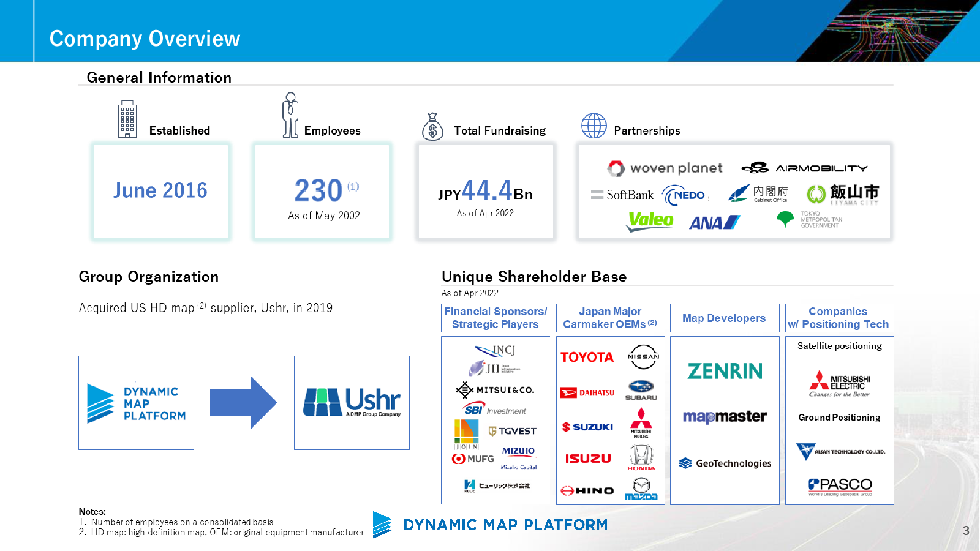Click the Mitsubishi Electric logo
The image size is (980, 551).
(840, 384)
